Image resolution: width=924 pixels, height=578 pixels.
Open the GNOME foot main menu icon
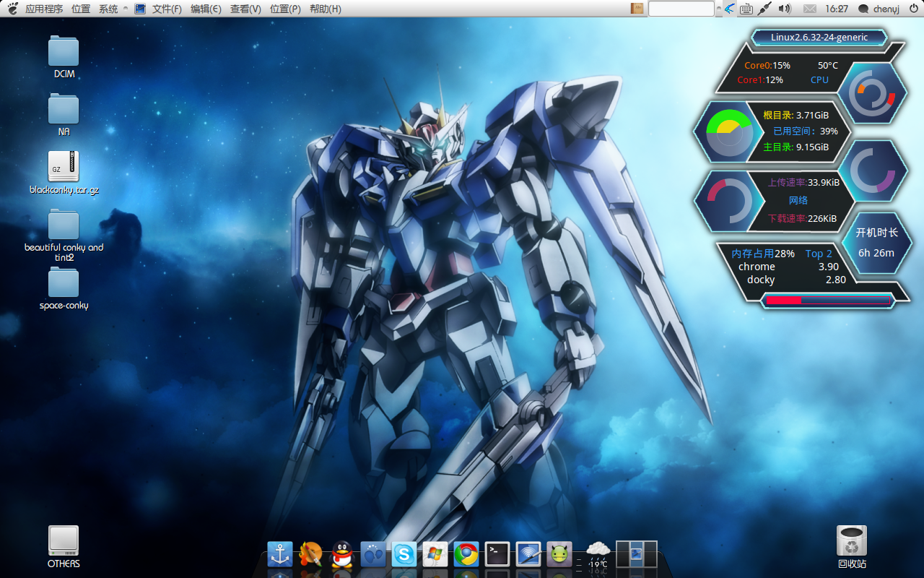12,9
